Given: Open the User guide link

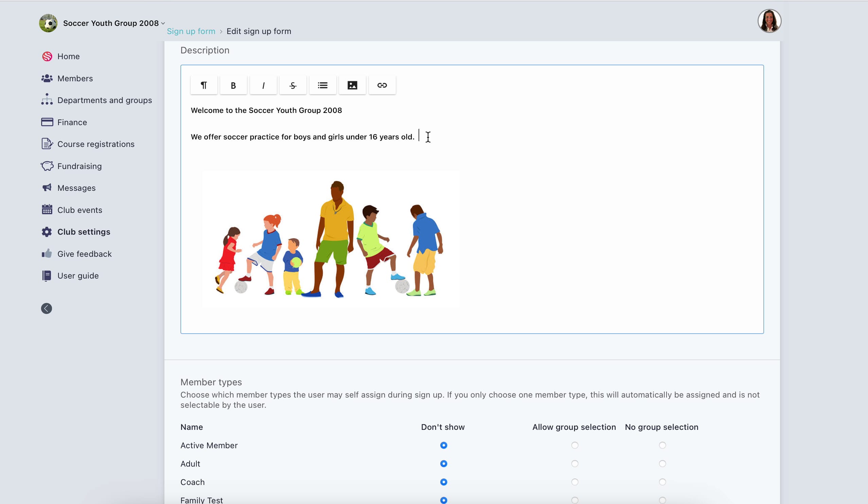Looking at the screenshot, I should (x=78, y=276).
